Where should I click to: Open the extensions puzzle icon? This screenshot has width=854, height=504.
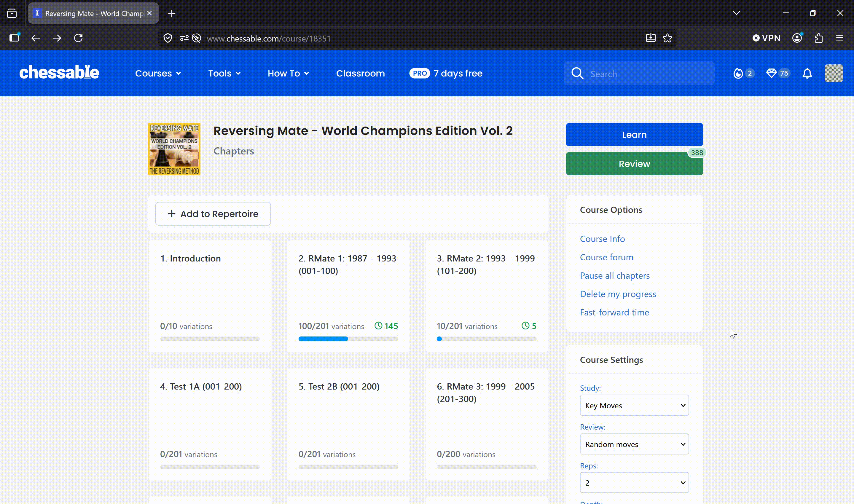(819, 38)
